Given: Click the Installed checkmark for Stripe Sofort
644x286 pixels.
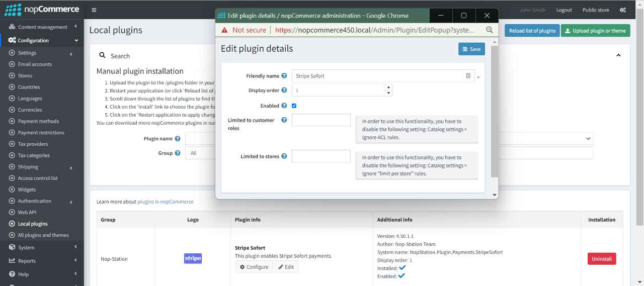Looking at the screenshot, I should pyautogui.click(x=403, y=268).
